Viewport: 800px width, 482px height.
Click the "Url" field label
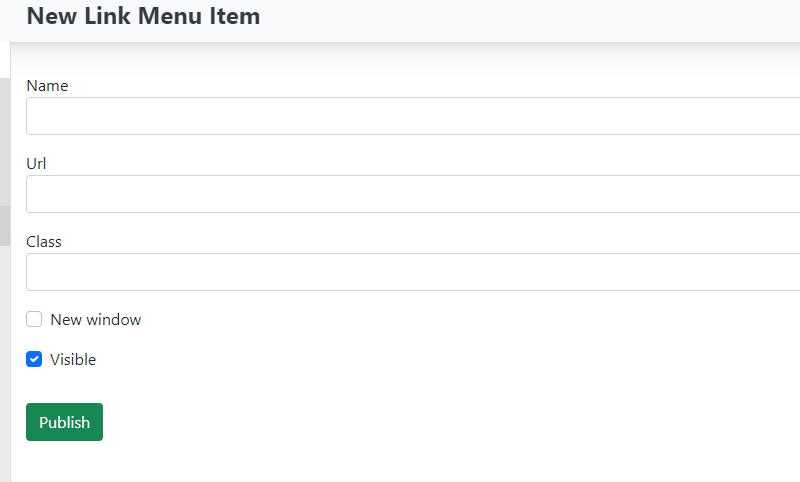point(37,164)
